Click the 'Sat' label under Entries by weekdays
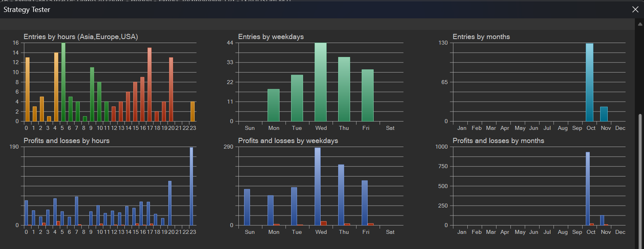 tap(390, 128)
